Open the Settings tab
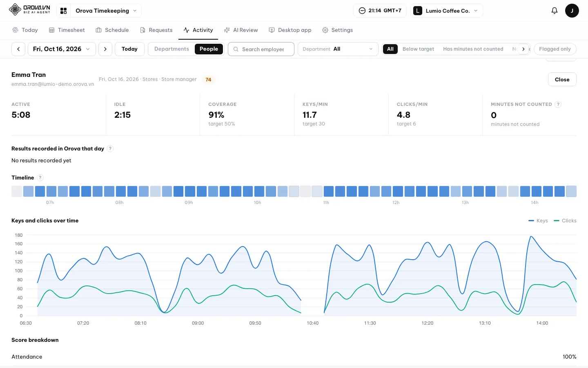588x368 pixels. click(x=338, y=30)
